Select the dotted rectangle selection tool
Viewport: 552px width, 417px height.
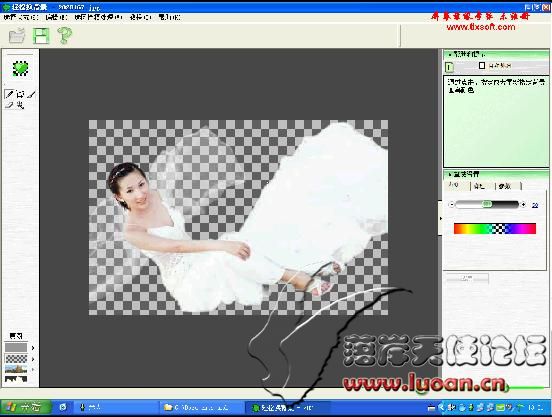tap(20, 94)
